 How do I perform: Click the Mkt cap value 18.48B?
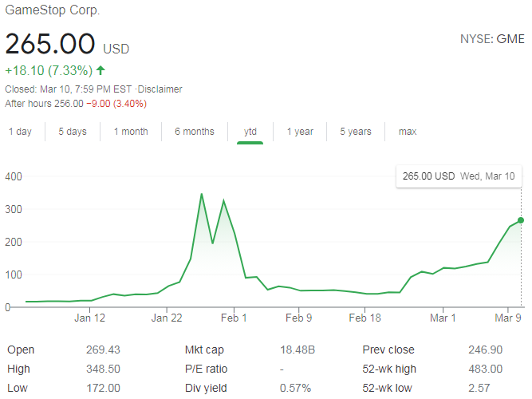coord(298,350)
